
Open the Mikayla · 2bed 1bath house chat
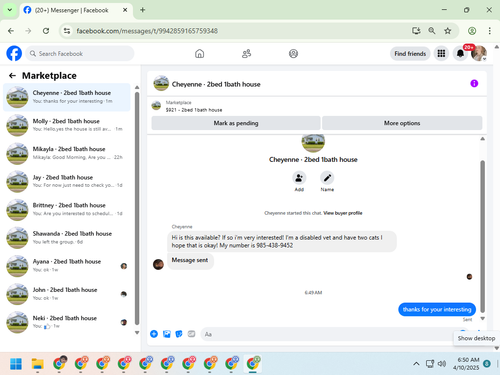[x=67, y=153]
